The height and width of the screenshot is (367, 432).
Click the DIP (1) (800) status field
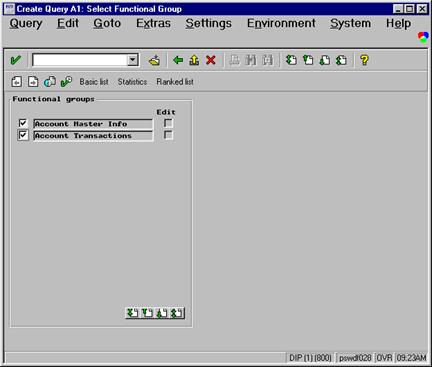tap(310, 358)
